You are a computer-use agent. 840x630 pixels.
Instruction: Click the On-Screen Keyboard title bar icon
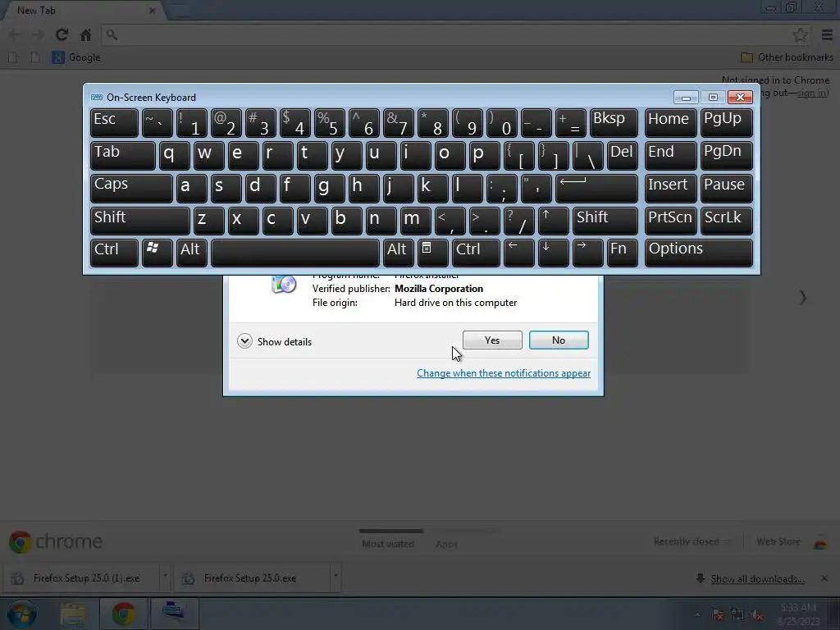[x=97, y=97]
